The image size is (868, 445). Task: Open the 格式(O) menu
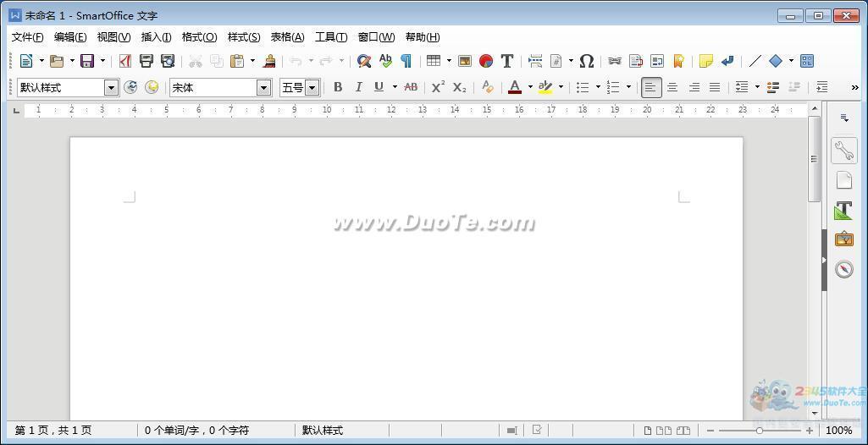click(199, 37)
